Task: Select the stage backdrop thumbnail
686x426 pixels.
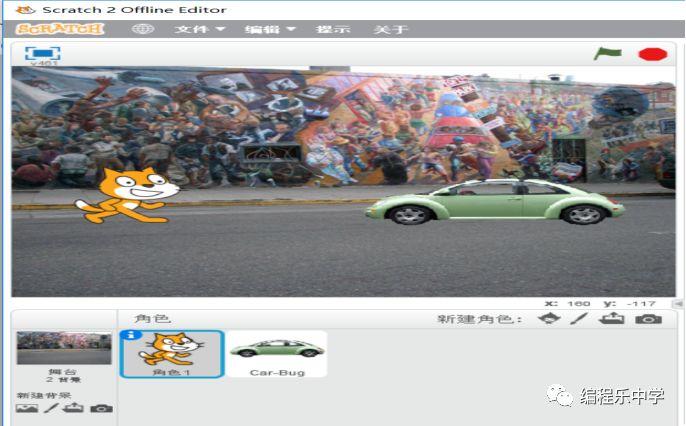Action: tap(64, 348)
